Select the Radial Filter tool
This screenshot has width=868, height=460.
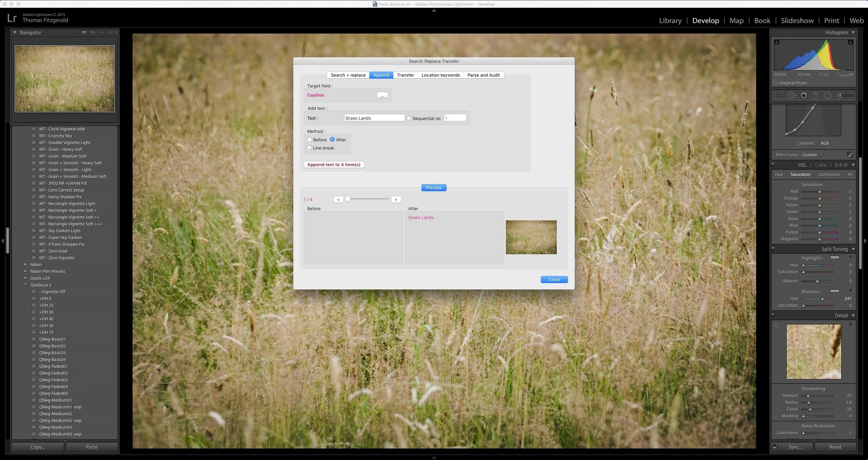(x=827, y=95)
